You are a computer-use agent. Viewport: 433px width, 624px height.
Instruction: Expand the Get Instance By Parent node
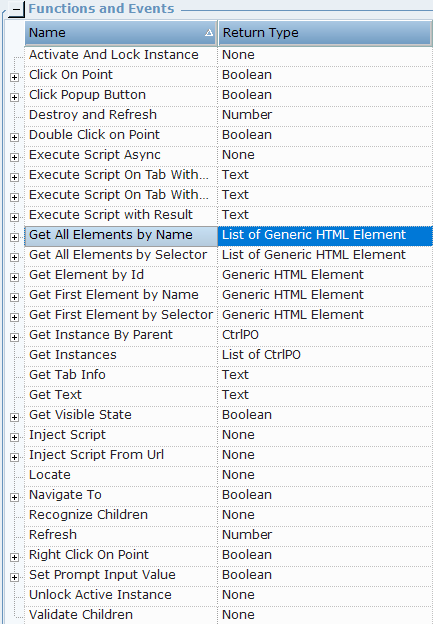[14, 337]
